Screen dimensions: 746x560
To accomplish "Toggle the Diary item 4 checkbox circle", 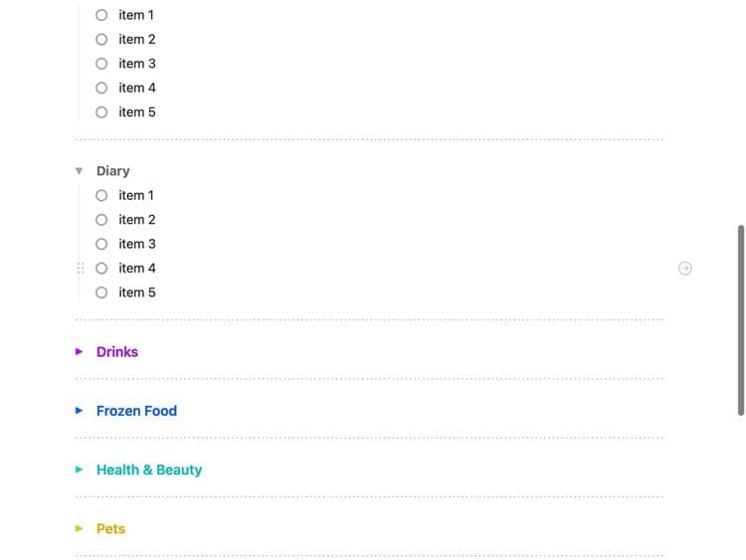I will [x=101, y=269].
